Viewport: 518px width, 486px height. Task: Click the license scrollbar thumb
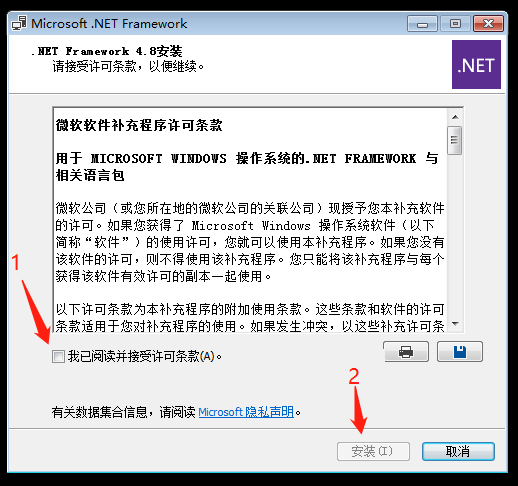click(x=455, y=140)
